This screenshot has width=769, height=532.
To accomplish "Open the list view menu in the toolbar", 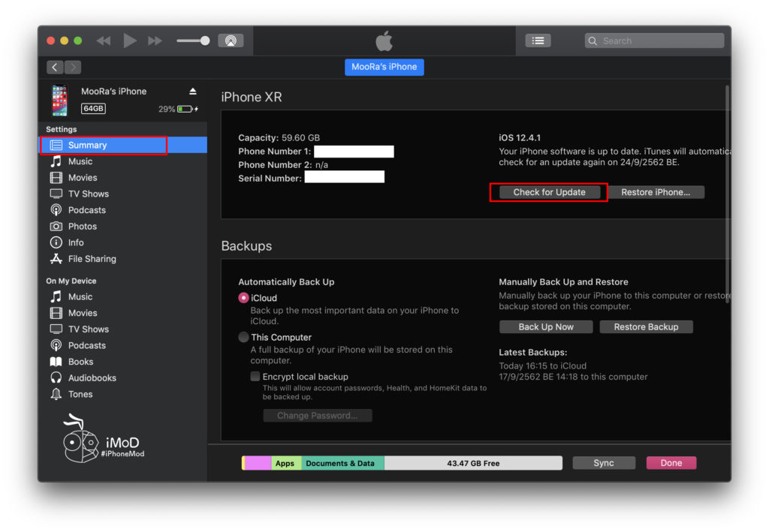I will pos(538,41).
